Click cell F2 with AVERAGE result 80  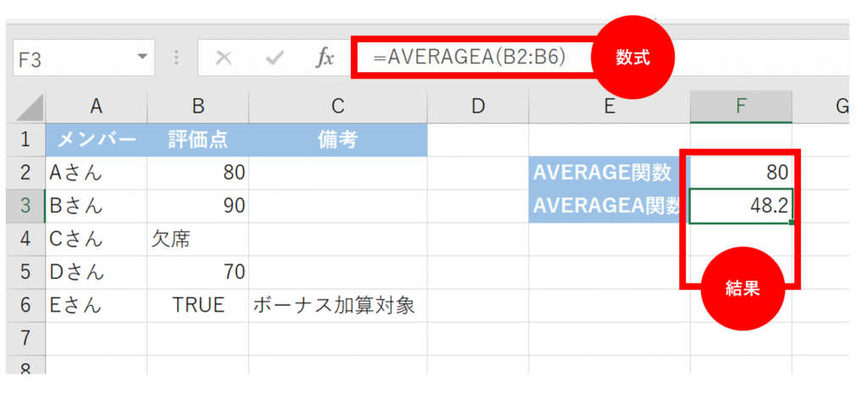[x=741, y=173]
